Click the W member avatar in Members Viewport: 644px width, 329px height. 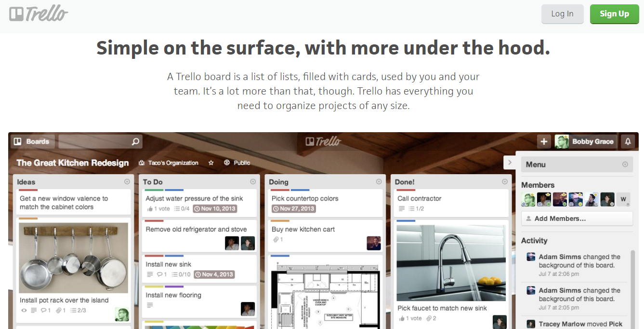pos(623,199)
